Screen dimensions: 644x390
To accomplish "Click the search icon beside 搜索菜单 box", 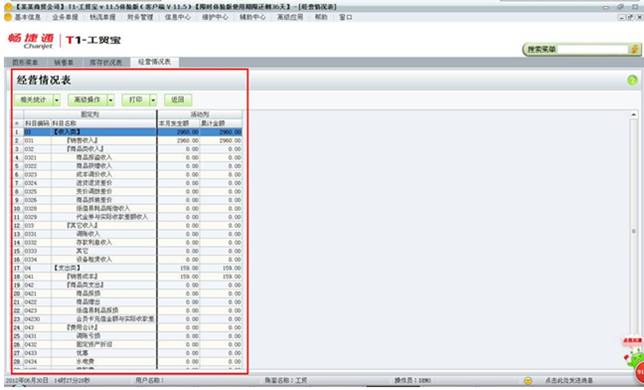I will point(635,49).
